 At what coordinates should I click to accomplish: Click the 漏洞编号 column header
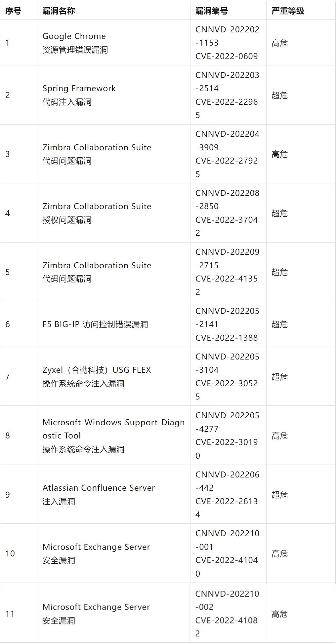tap(211, 11)
